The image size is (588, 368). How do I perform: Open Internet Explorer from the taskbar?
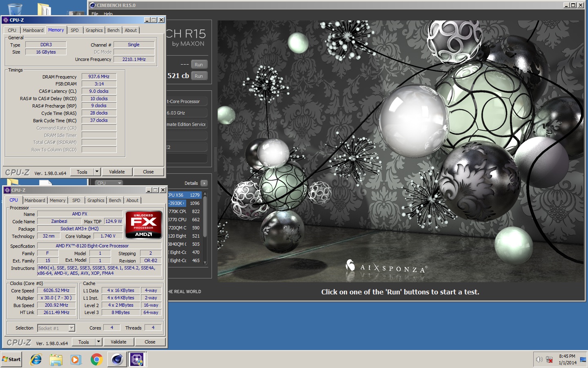coord(36,359)
